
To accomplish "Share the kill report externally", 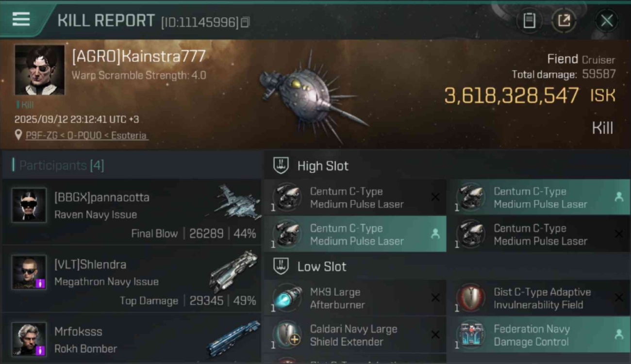I will [564, 20].
